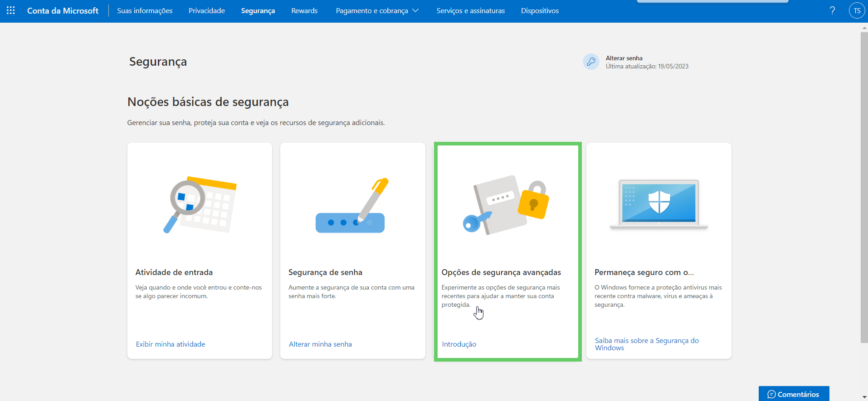
Task: Open the Rewards tab
Action: [304, 10]
